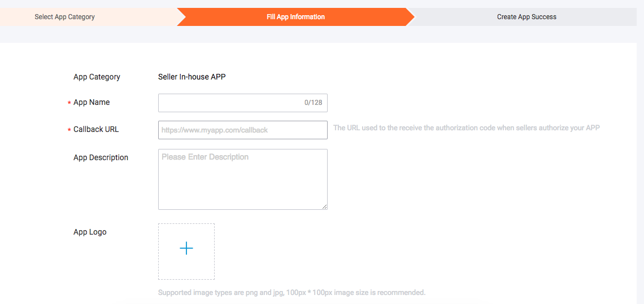Click the supported image types hint
This screenshot has height=304, width=644.
point(291,293)
